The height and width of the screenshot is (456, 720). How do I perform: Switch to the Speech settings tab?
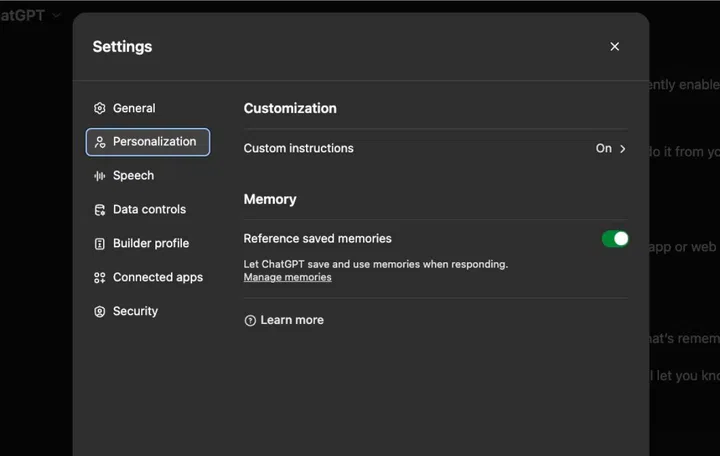pyautogui.click(x=133, y=176)
